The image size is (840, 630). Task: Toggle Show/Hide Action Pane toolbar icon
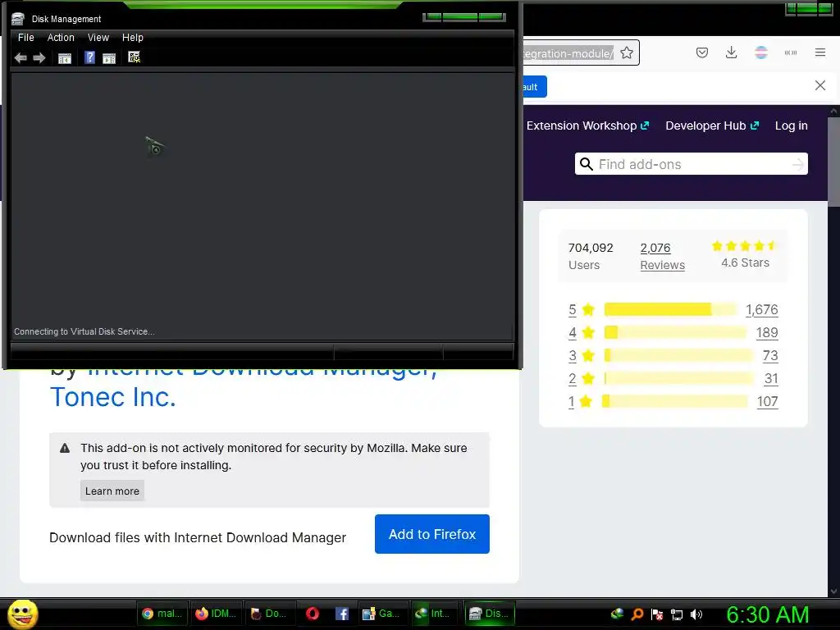tap(109, 58)
